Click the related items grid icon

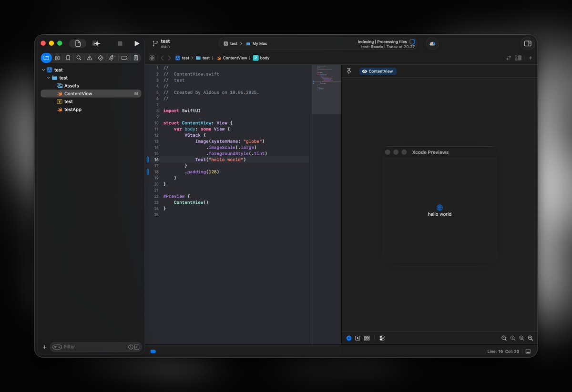(152, 58)
